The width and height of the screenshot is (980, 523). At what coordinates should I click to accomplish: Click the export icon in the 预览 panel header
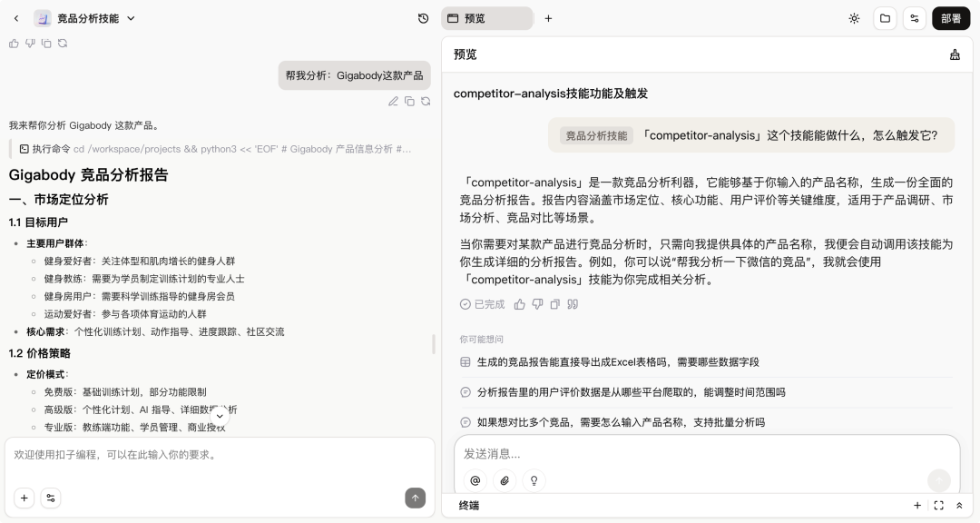[x=955, y=54]
